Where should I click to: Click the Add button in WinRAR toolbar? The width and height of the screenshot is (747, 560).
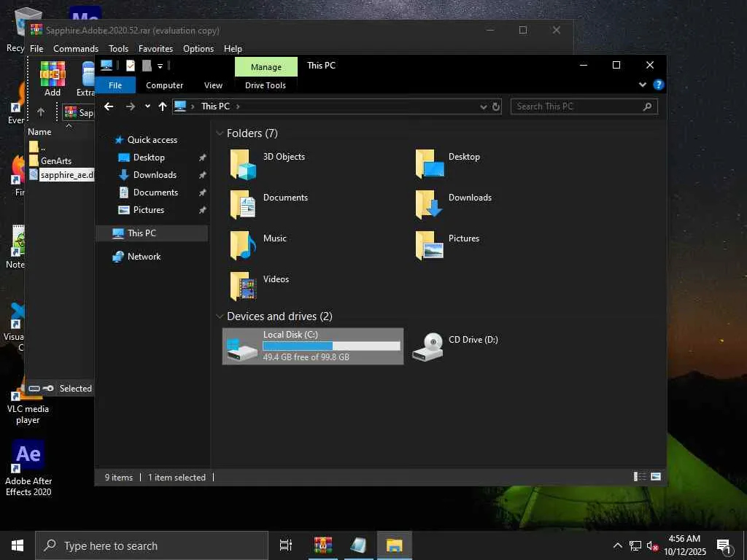pos(53,79)
